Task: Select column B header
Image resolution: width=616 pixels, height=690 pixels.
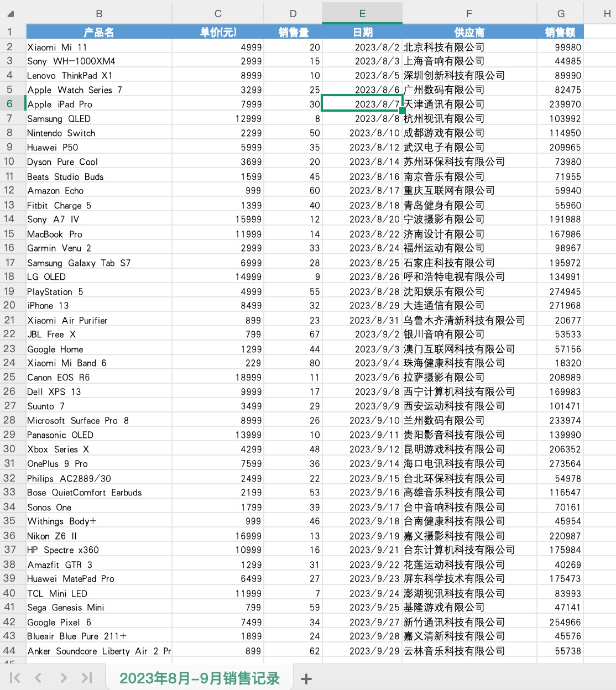Action: coord(99,13)
